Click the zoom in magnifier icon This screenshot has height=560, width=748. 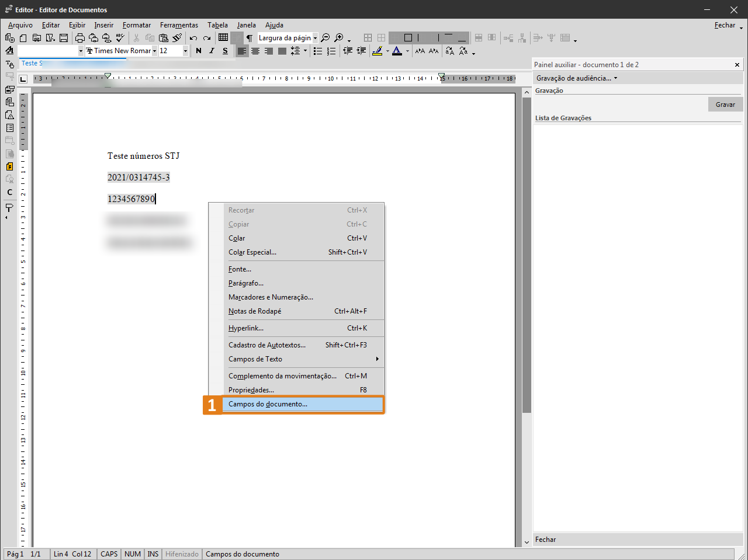pyautogui.click(x=338, y=38)
